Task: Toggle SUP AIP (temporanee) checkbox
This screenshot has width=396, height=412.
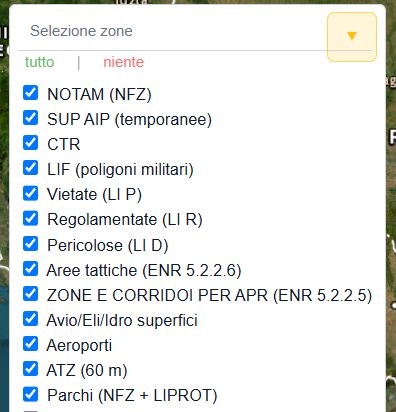Action: (30, 118)
